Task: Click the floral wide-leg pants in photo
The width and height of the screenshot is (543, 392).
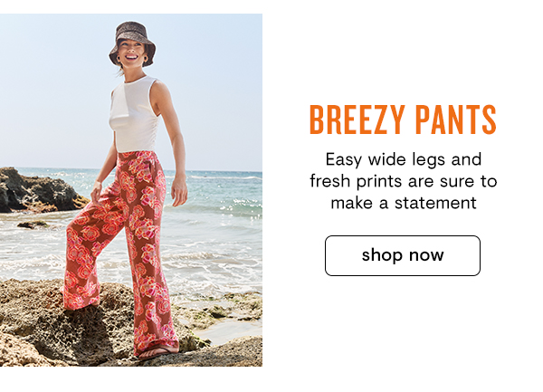Action: [121, 249]
